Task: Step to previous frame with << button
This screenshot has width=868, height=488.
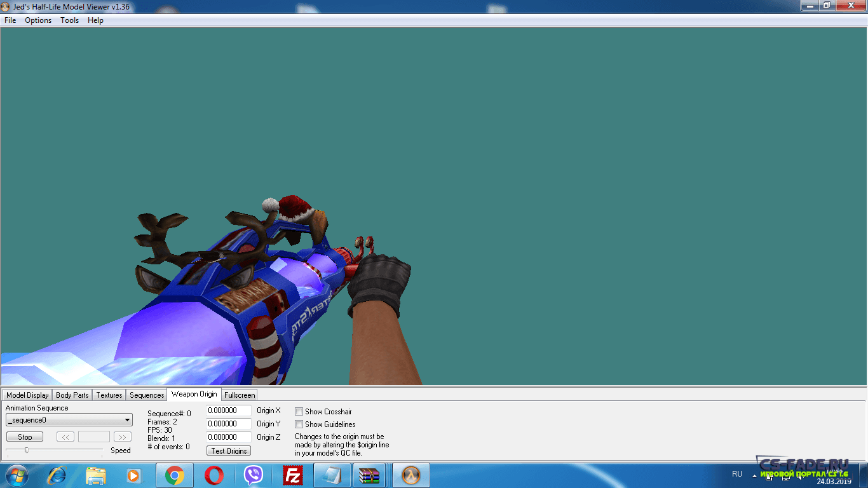Action: click(x=65, y=437)
